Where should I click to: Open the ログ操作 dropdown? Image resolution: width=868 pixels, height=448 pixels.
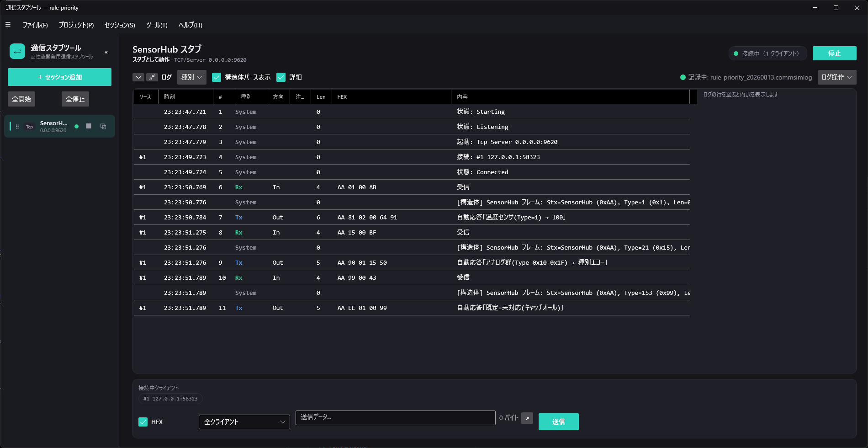tap(837, 77)
